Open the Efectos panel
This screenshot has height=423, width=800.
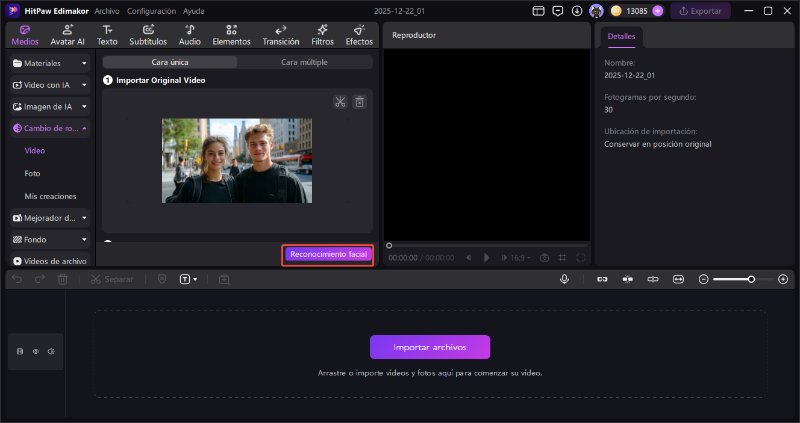(359, 35)
